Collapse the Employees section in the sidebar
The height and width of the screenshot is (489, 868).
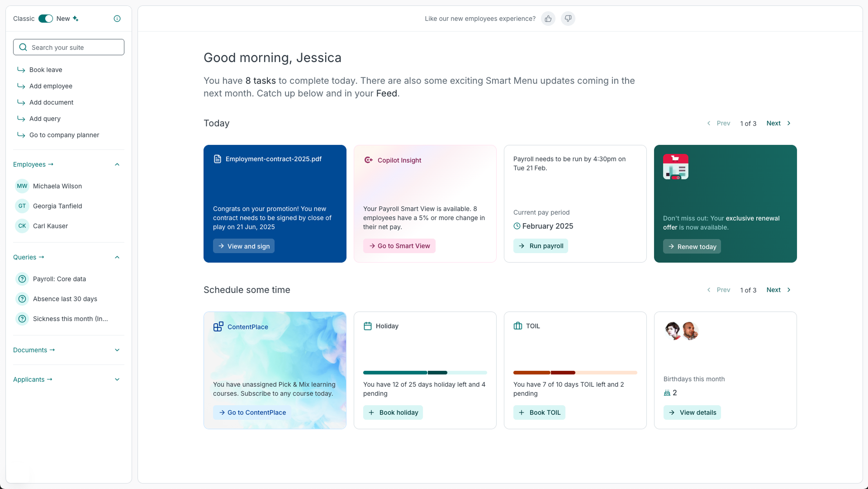(117, 164)
